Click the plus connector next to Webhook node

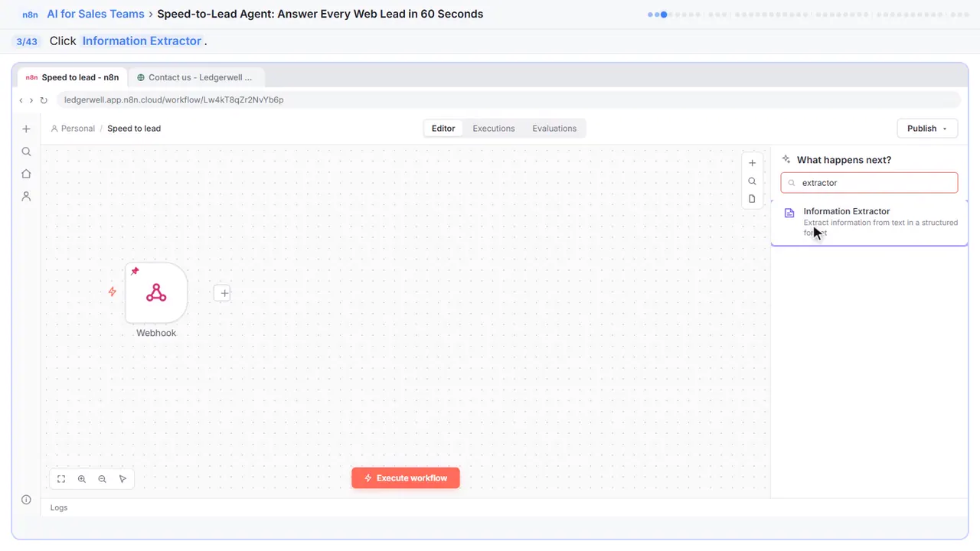pyautogui.click(x=222, y=293)
